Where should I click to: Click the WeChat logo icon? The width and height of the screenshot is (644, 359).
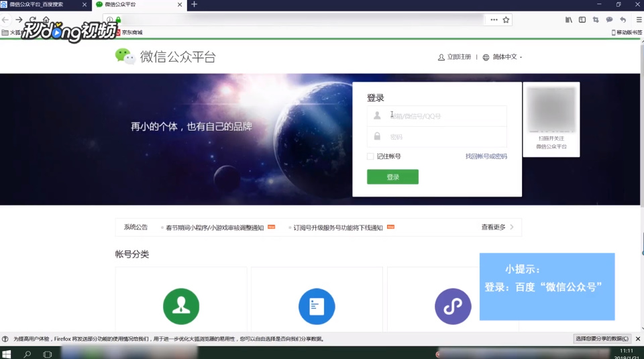(x=125, y=56)
